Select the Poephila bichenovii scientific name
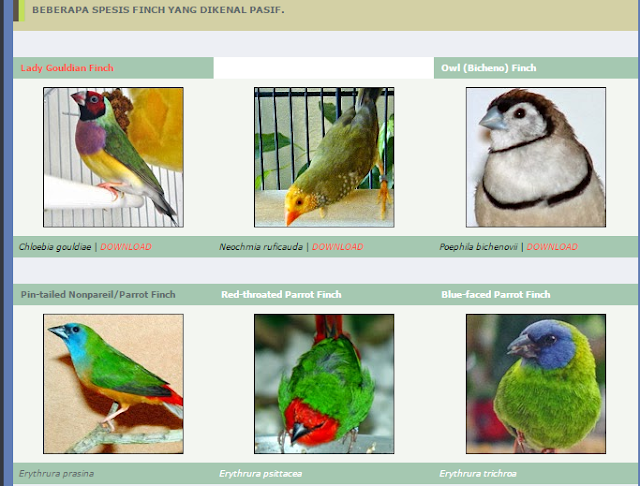This screenshot has height=486, width=640. [478, 247]
